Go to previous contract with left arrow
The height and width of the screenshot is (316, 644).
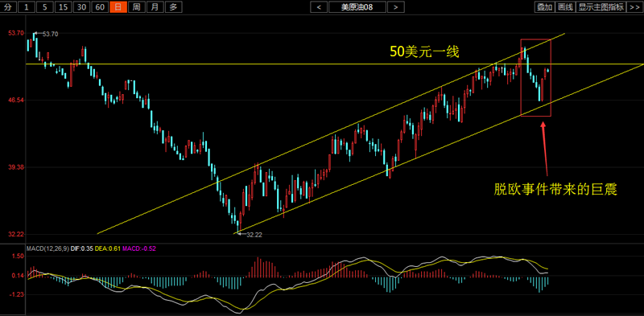(x=319, y=6)
